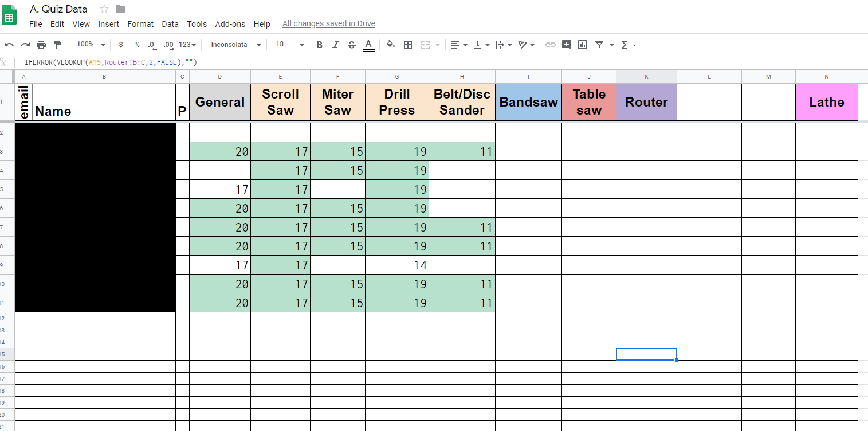Open text wrapping dropdown

point(504,45)
